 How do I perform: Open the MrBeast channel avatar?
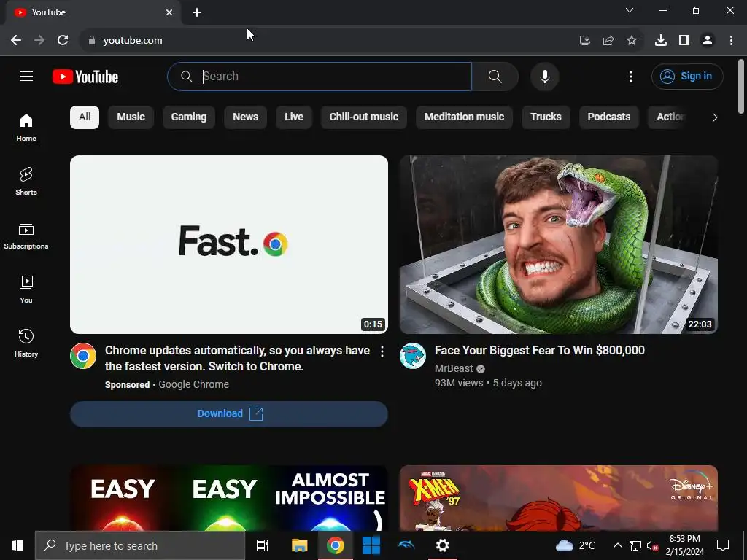pyautogui.click(x=413, y=356)
